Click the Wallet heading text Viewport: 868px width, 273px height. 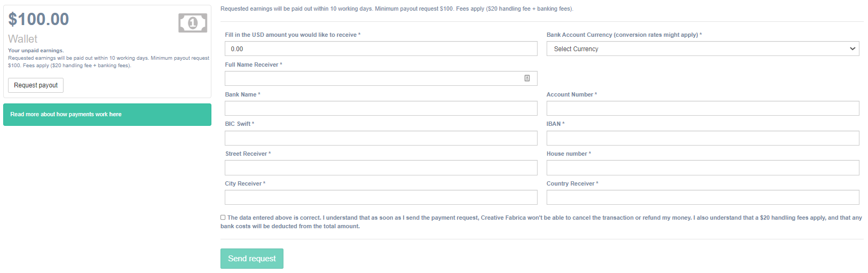pyautogui.click(x=22, y=39)
